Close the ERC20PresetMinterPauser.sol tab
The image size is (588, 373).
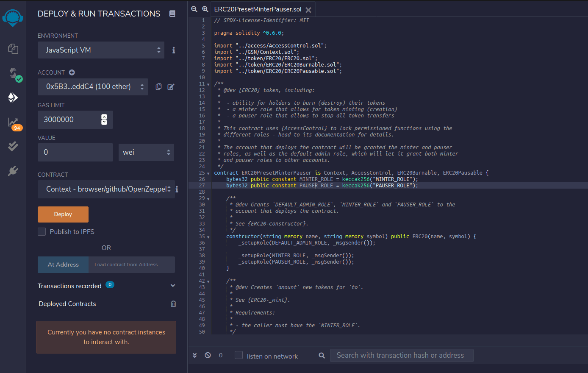pyautogui.click(x=308, y=10)
